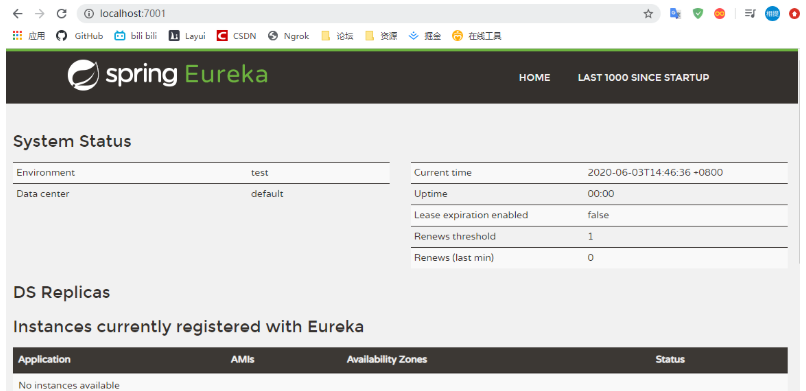806x391 pixels.
Task: Select the Lease expiration enabled label
Action: (x=471, y=215)
